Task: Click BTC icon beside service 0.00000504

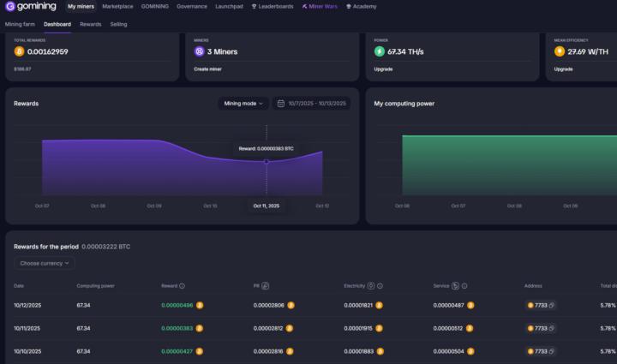Action: click(470, 352)
